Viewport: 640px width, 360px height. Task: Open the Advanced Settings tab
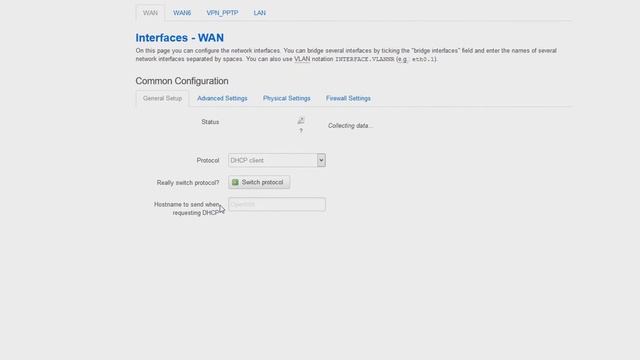pos(222,98)
